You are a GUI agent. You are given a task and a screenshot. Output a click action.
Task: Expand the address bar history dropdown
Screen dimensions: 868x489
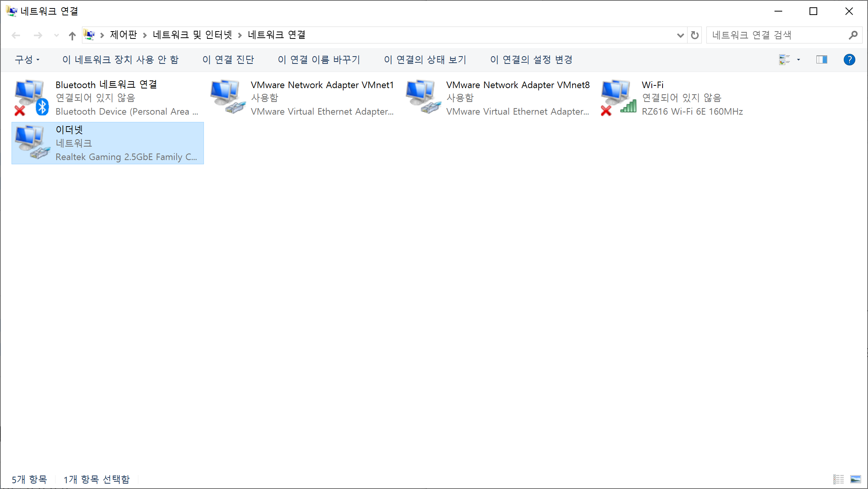pyautogui.click(x=680, y=35)
